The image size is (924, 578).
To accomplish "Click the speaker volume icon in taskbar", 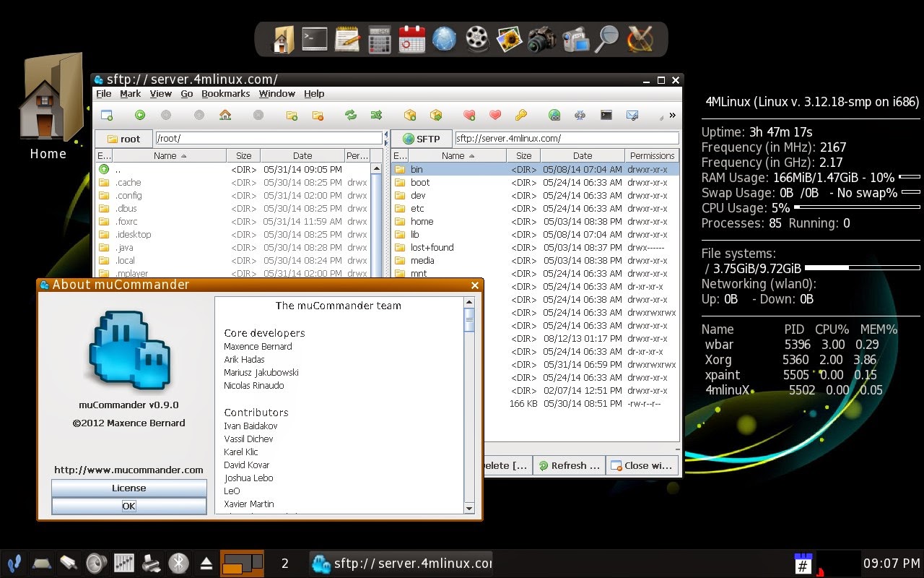I will click(x=96, y=563).
